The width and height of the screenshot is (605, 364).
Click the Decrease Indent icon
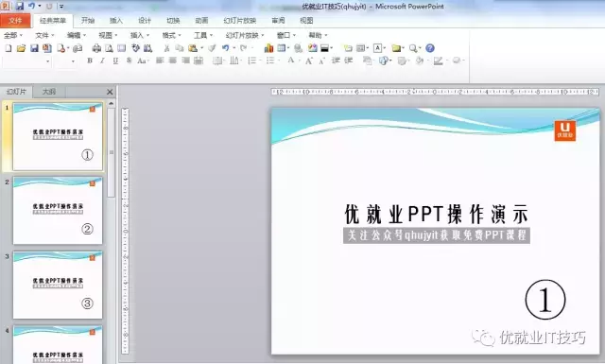click(336, 61)
